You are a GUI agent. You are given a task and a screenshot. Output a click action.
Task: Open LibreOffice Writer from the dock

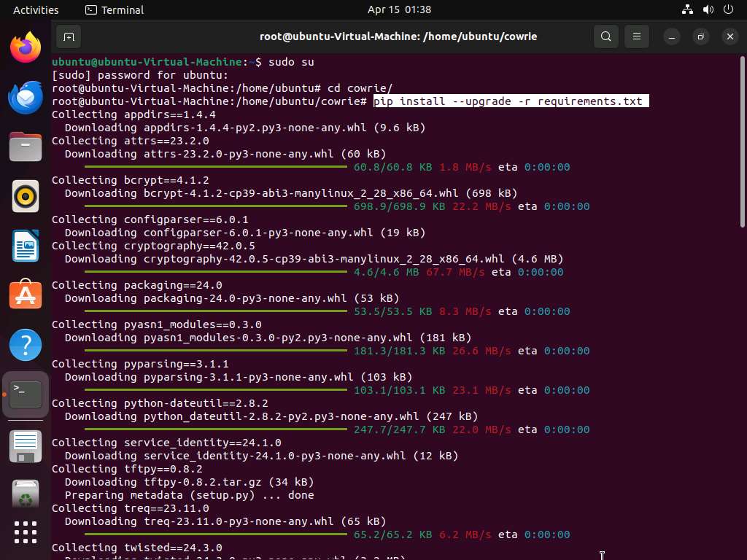[26, 245]
